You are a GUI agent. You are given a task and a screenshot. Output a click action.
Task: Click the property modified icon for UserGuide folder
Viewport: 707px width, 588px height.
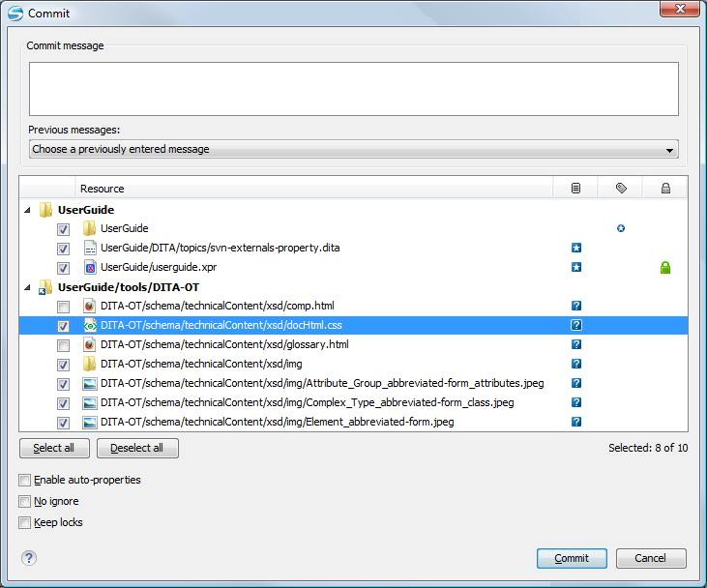point(621,229)
